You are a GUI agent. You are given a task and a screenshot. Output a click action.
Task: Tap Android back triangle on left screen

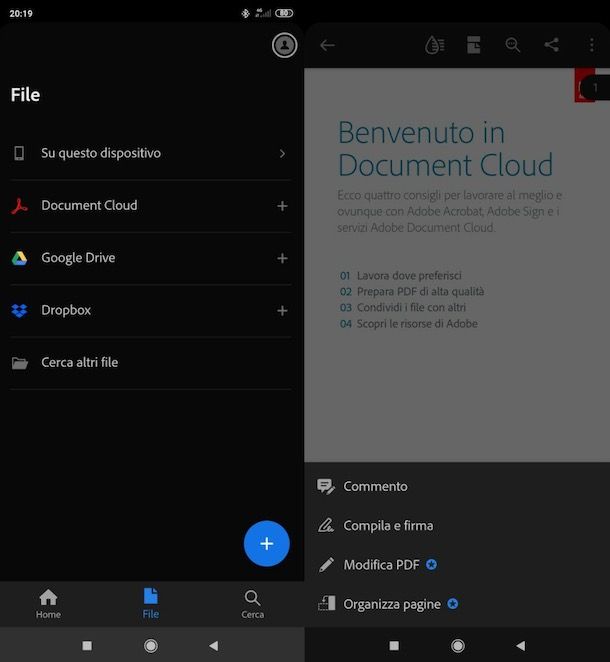coord(214,646)
